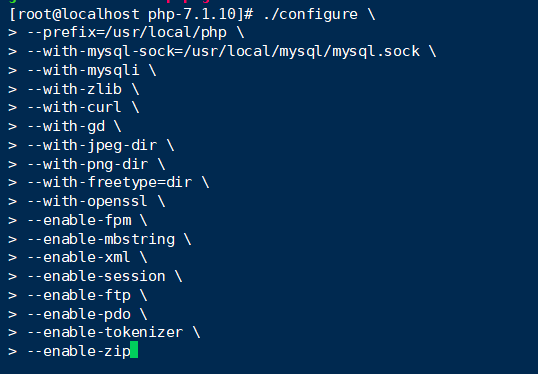Viewport: 538px width, 374px height.
Task: Click the --enable-session option
Action: point(96,276)
